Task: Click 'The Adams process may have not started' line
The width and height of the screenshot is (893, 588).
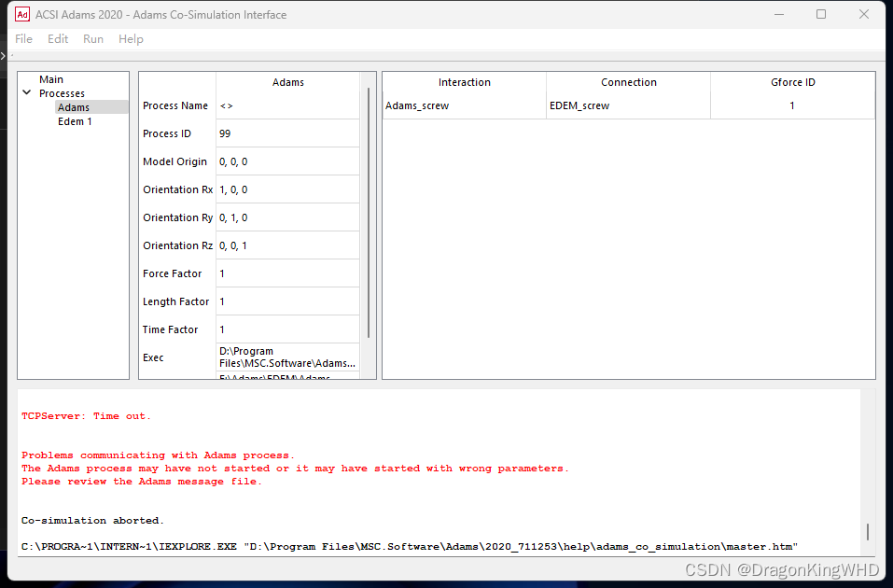Action: (x=295, y=469)
